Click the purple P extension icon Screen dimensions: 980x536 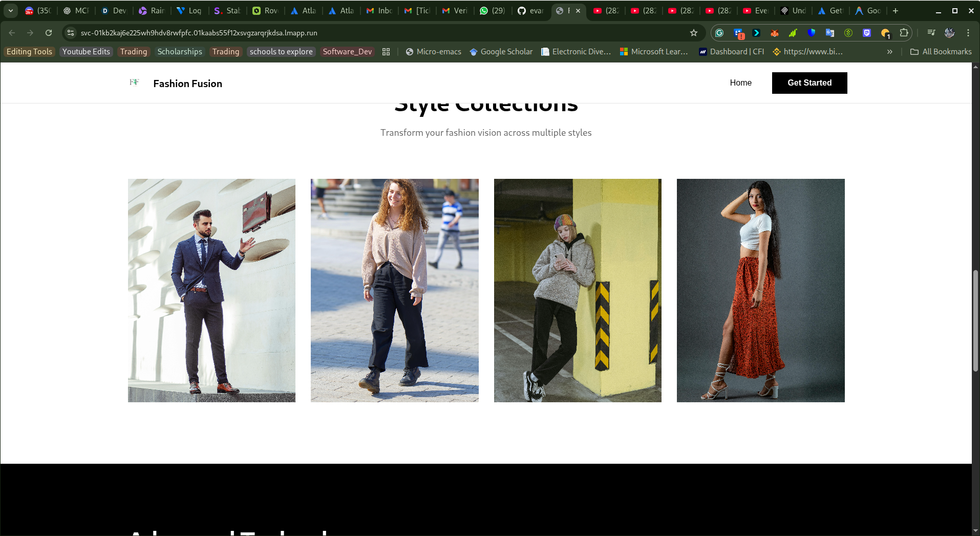coord(867,33)
